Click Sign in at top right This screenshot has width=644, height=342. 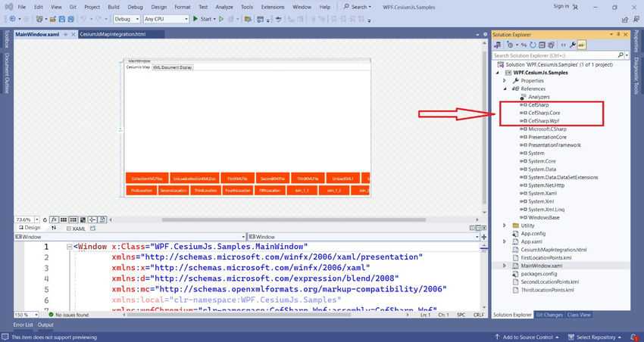click(561, 6)
